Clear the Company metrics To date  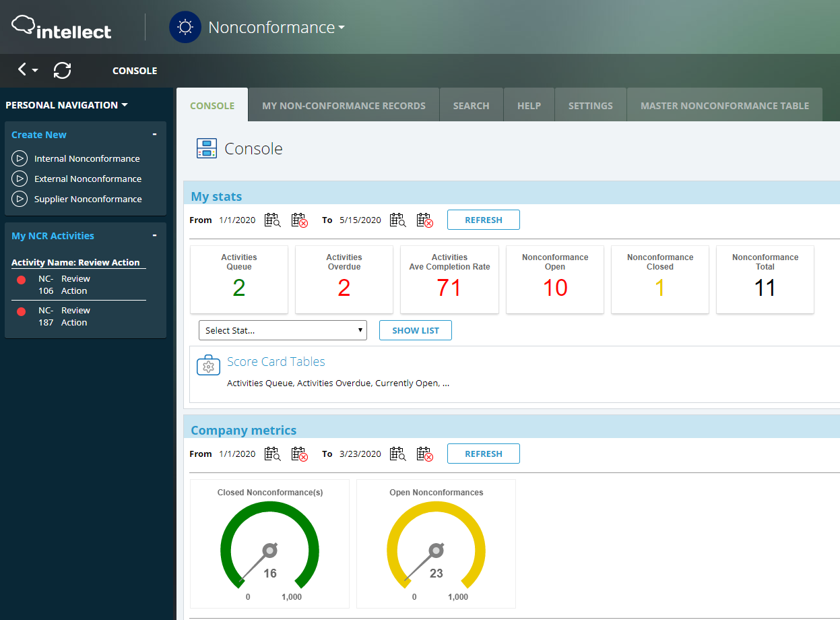point(424,454)
